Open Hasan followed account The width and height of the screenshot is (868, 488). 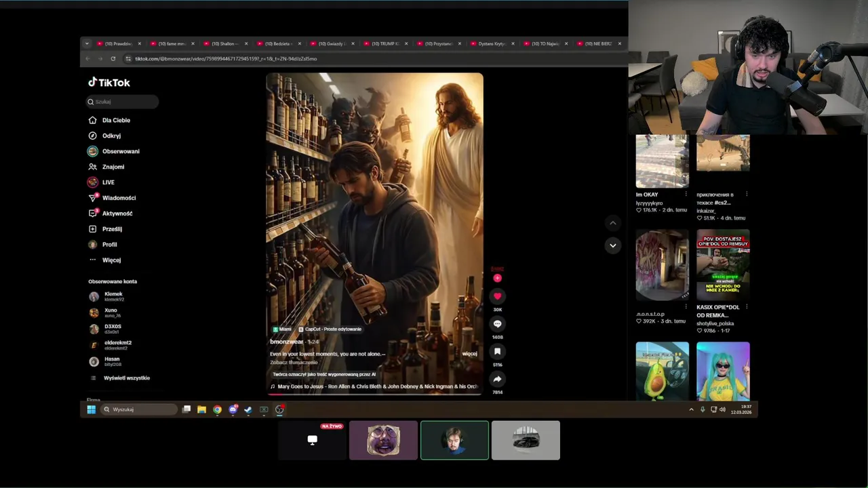click(105, 361)
